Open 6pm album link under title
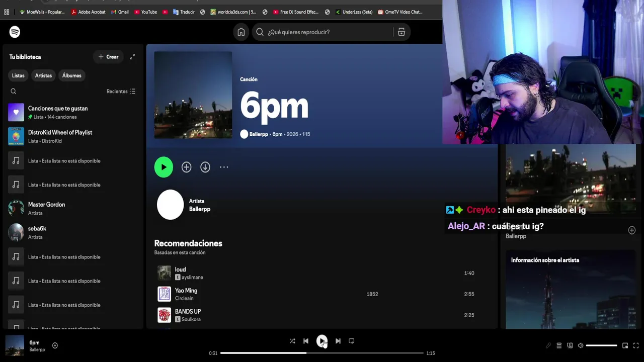Viewport: 644px width, 362px height. tap(277, 134)
